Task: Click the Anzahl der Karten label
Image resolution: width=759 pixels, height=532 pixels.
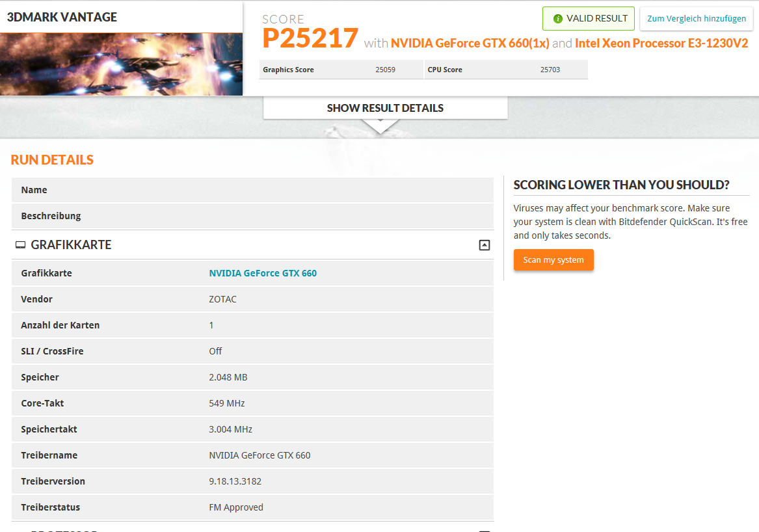Action: [x=60, y=325]
